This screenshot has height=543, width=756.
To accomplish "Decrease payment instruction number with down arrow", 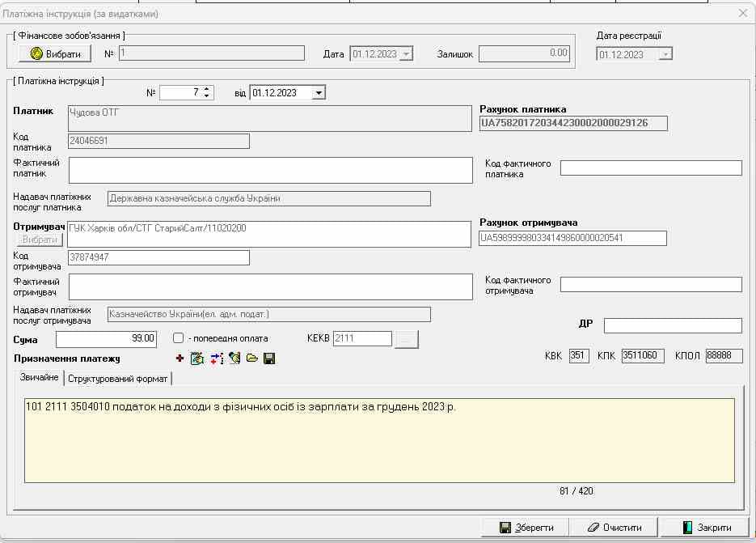I will point(206,95).
